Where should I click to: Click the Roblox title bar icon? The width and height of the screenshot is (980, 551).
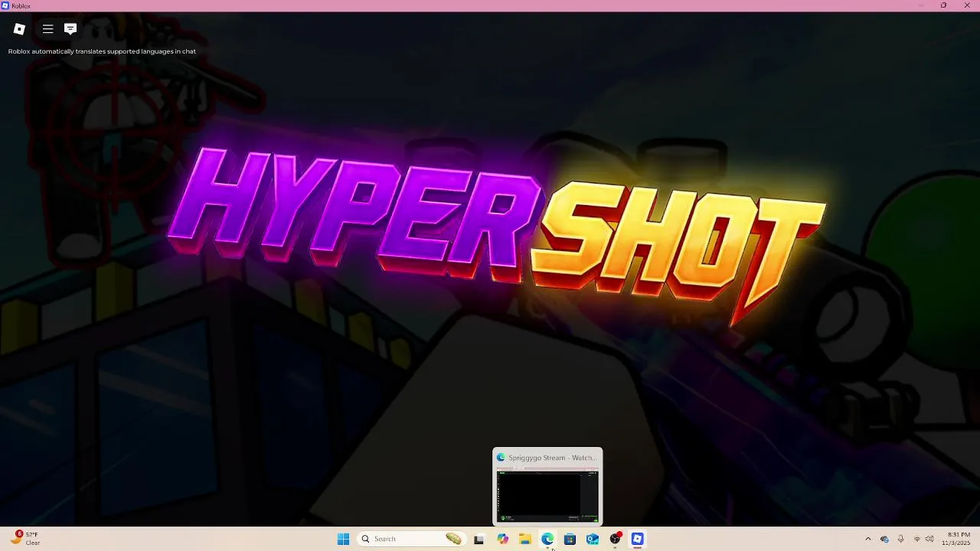[x=5, y=5]
